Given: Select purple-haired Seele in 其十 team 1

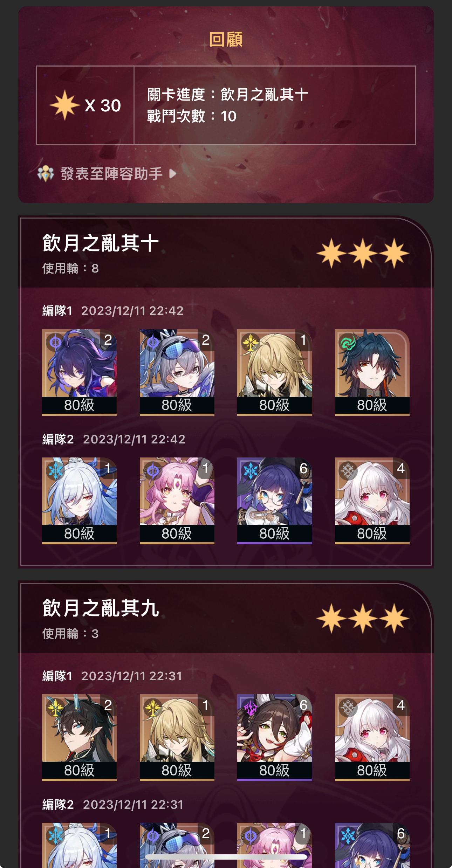Looking at the screenshot, I should click(x=79, y=372).
